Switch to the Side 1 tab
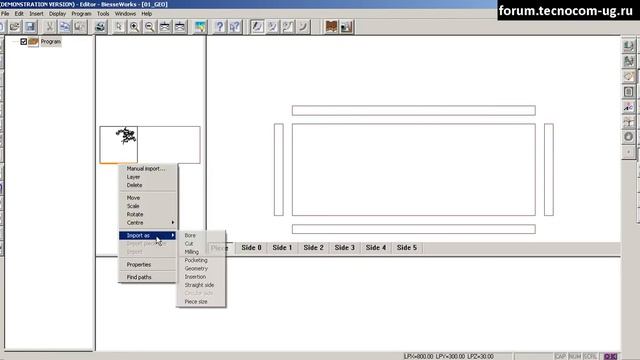Viewport: 640px width, 360px height. pos(282,248)
